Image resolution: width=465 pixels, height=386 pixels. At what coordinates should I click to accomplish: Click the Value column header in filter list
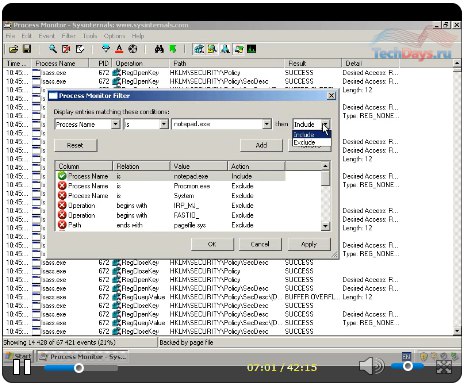coord(199,166)
